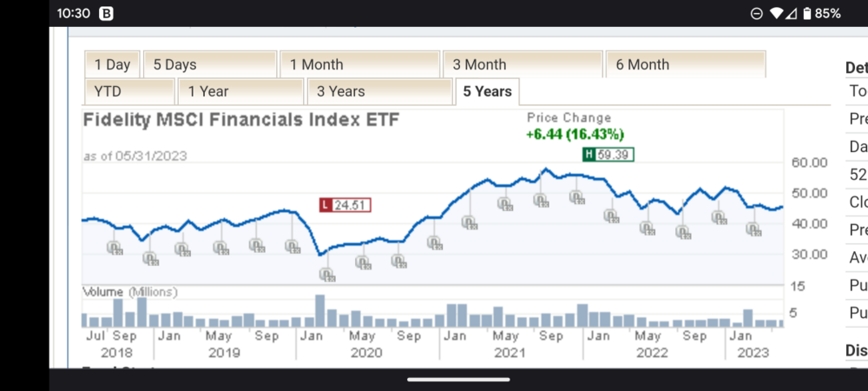
Task: Click the tallest volume bar in early 2020
Action: [319, 310]
